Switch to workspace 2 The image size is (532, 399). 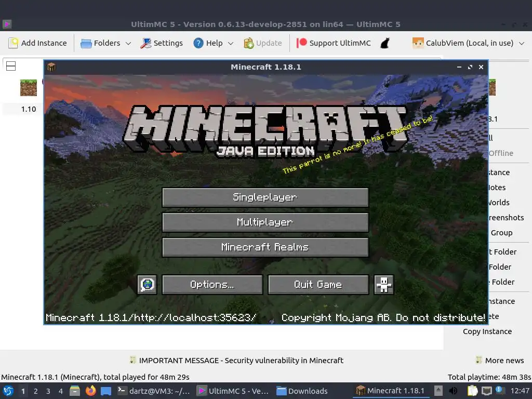pyautogui.click(x=36, y=391)
